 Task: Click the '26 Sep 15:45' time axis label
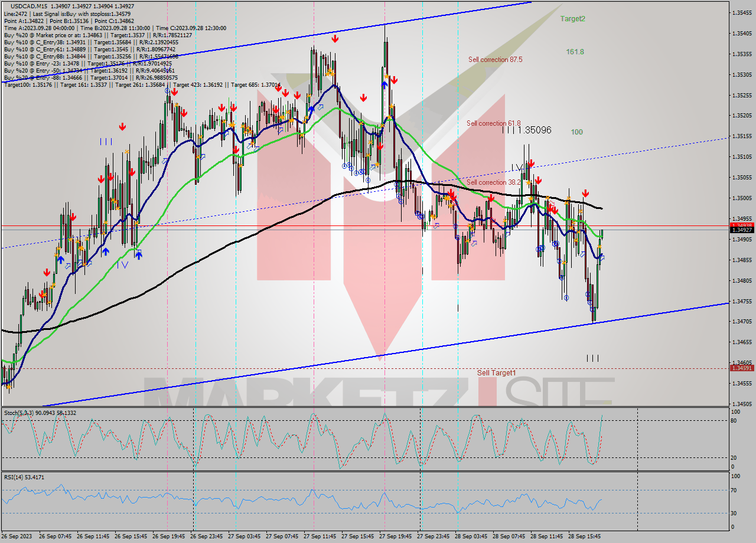[131, 537]
